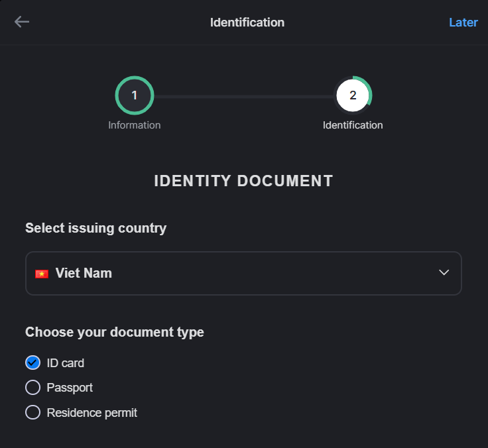Click the Later link

(x=463, y=23)
